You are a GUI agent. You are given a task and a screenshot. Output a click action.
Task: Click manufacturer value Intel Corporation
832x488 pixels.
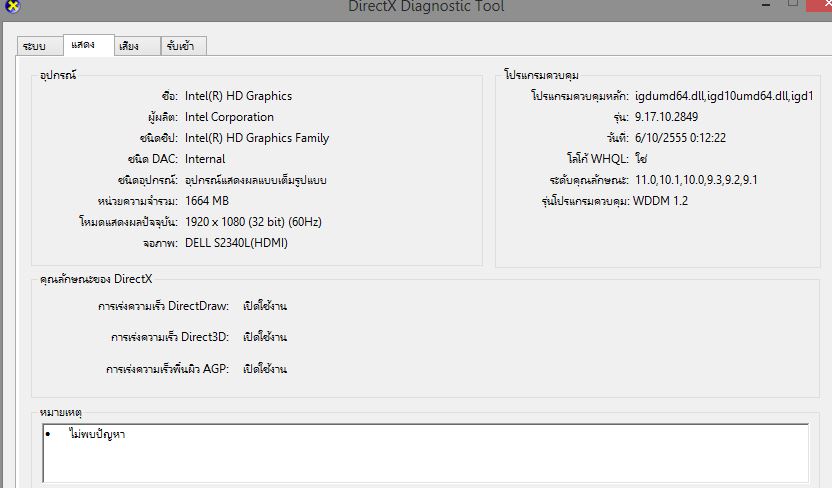229,117
